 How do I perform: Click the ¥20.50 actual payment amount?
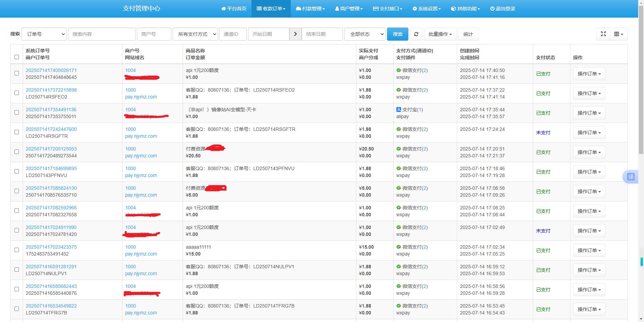[366, 149]
